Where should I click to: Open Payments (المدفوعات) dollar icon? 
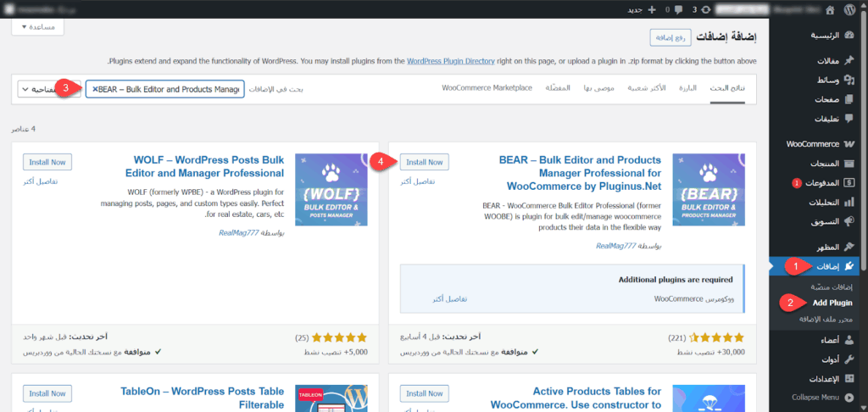(x=849, y=183)
